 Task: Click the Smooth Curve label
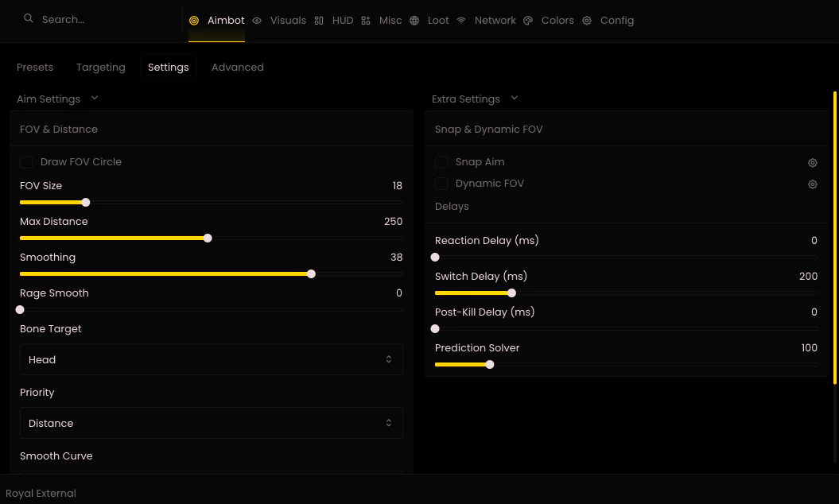pos(56,456)
